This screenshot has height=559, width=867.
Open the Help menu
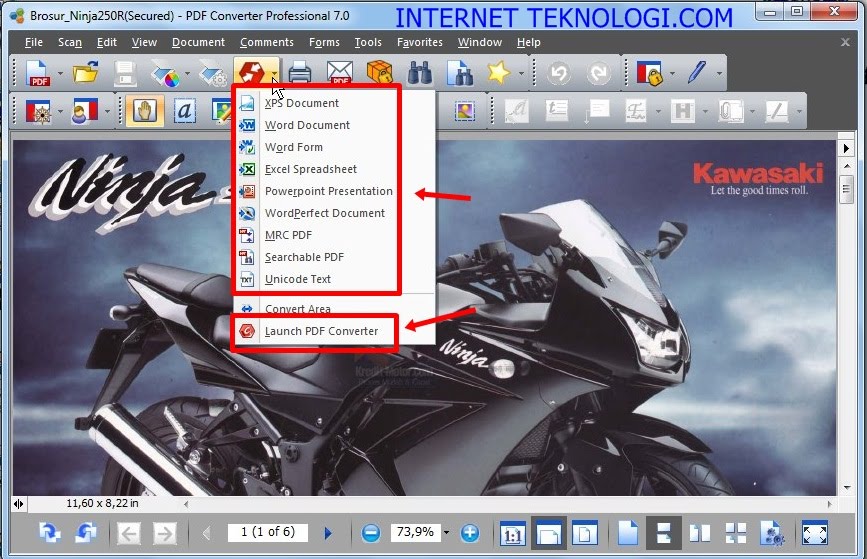tap(529, 42)
